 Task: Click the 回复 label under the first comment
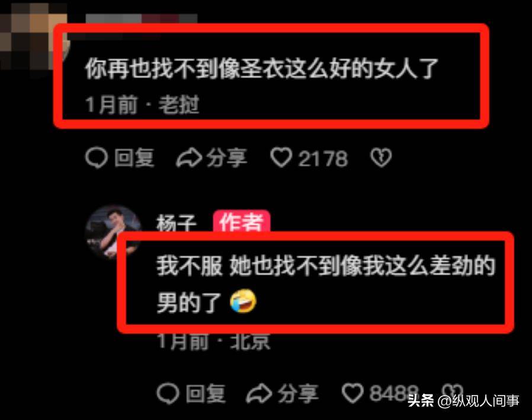coord(134,158)
